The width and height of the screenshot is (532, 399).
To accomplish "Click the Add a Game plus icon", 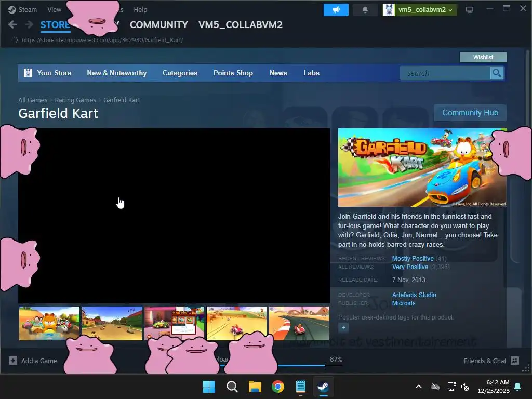I will (x=13, y=361).
